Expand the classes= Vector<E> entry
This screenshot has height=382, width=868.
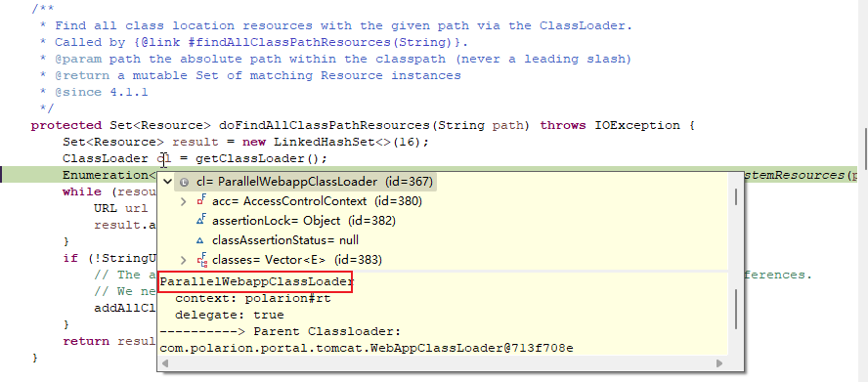[184, 260]
